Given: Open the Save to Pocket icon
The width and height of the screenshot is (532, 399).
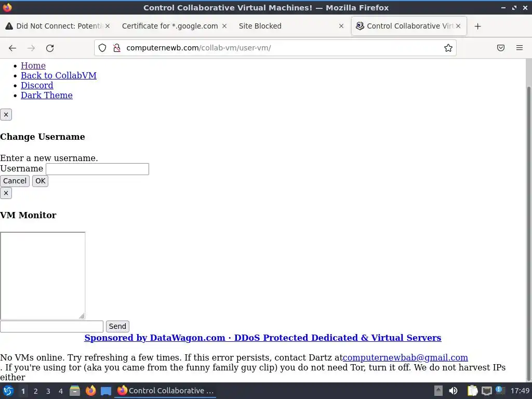Looking at the screenshot, I should [500, 48].
